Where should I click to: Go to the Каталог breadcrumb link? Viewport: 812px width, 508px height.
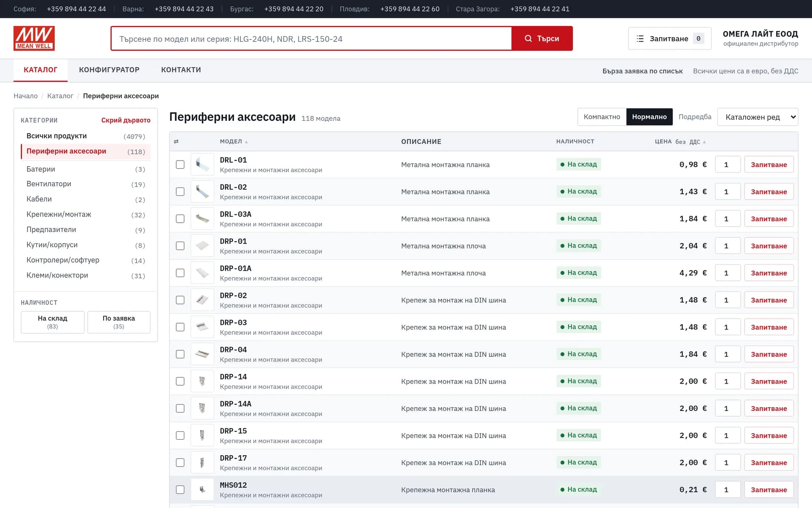(x=60, y=96)
